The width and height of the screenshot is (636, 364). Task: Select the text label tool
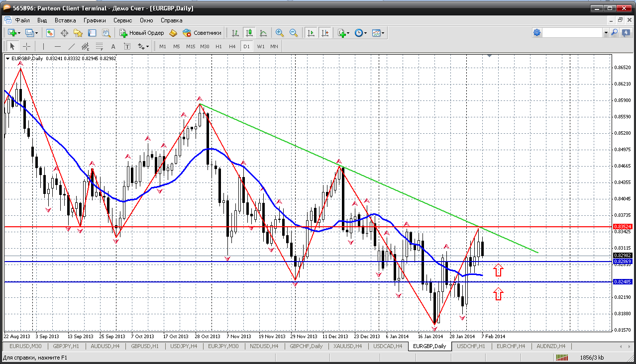point(127,46)
